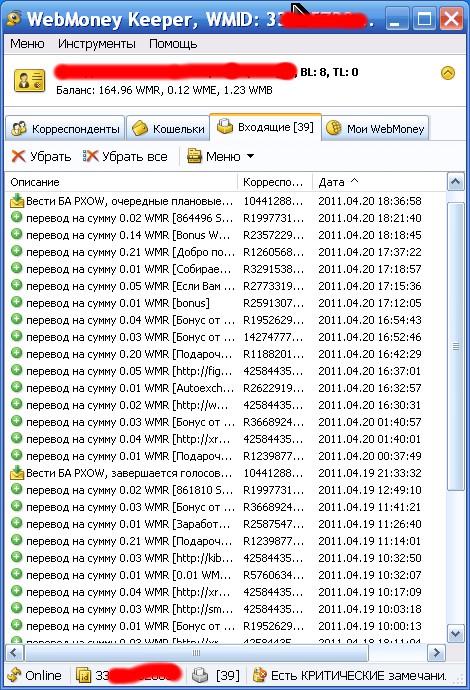Viewport: 470px width, 690px height.
Task: Sort by the Дата column header
Action: tap(379, 182)
